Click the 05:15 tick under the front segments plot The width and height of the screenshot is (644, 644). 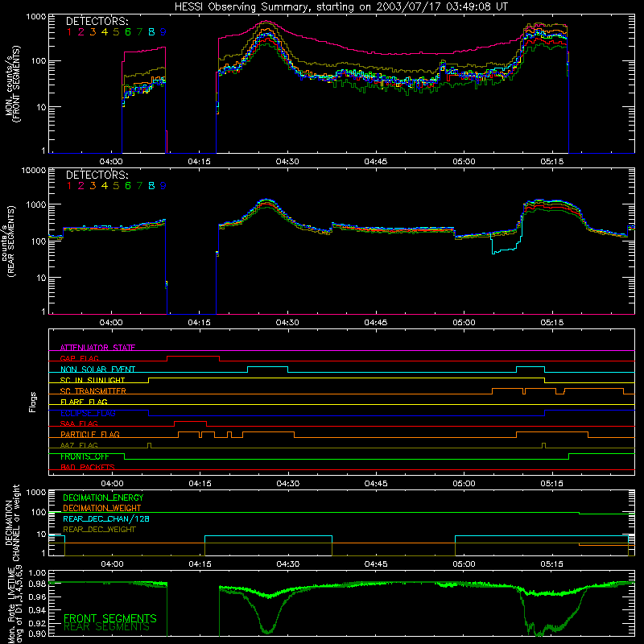(552, 162)
